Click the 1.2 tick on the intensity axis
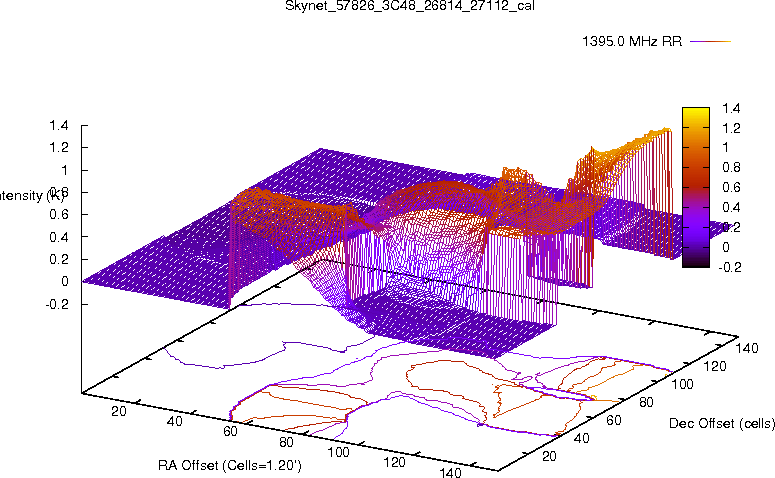Image resolution: width=775 pixels, height=478 pixels. click(58, 148)
